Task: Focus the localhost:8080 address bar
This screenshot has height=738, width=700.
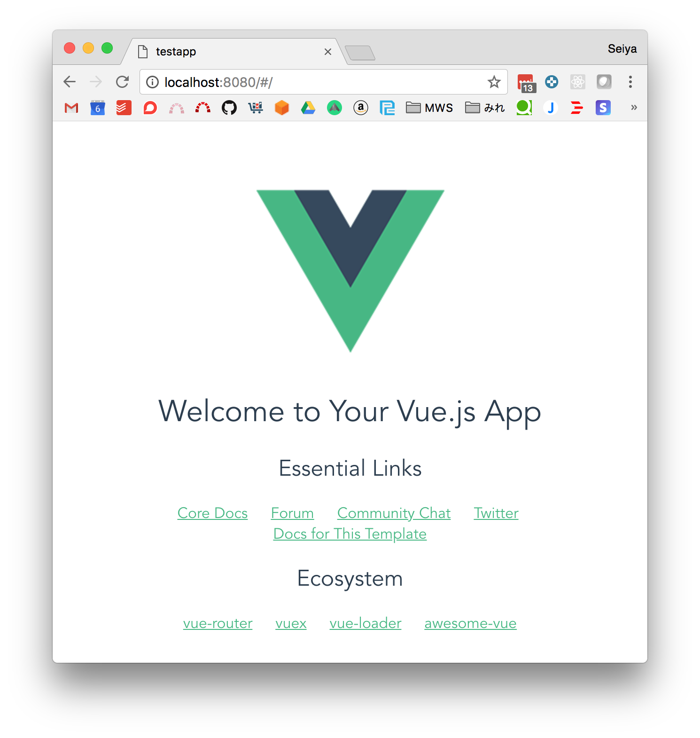Action: (324, 82)
